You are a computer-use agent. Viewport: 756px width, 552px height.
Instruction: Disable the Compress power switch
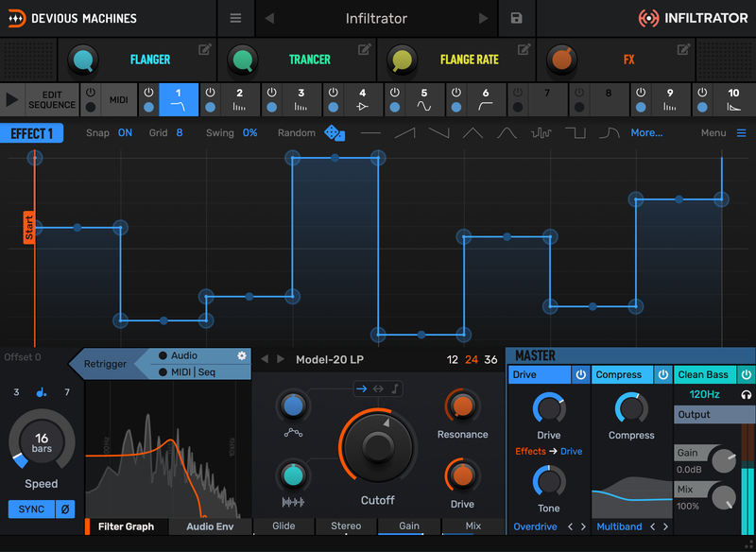(x=662, y=375)
